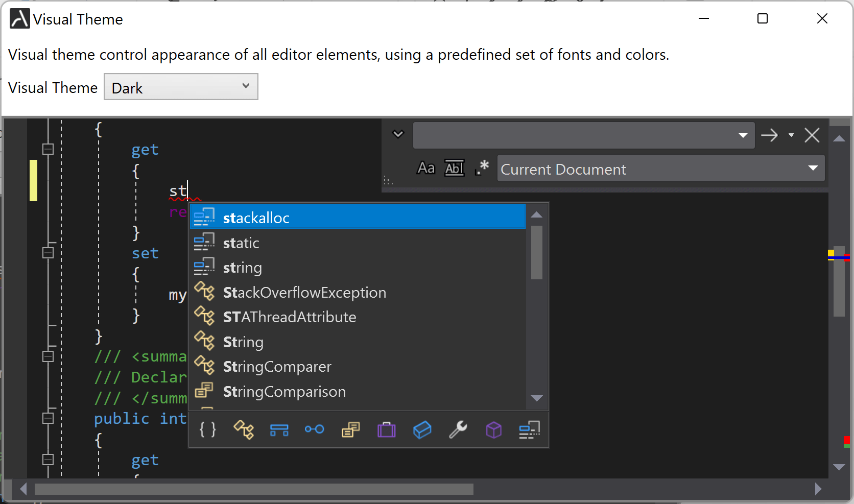The image size is (854, 504).
Task: Select the Keywords filter in completion list
Action: [x=529, y=430]
